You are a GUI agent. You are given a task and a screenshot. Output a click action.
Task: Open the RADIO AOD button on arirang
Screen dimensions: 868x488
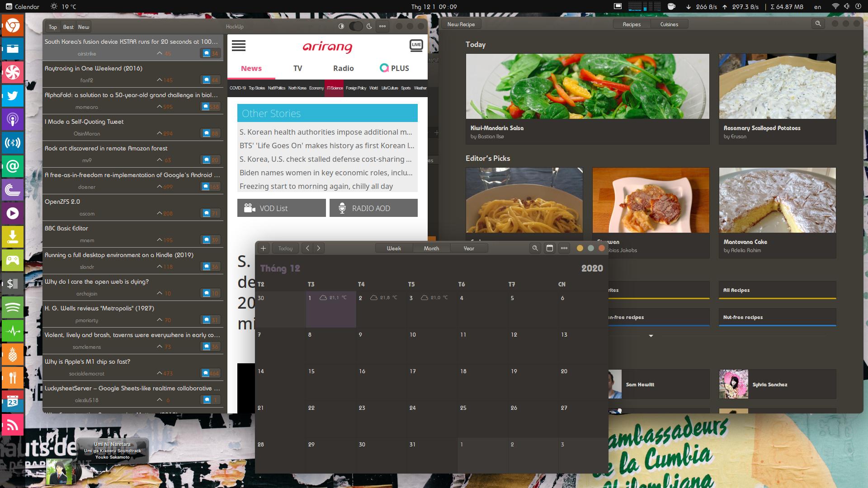373,208
